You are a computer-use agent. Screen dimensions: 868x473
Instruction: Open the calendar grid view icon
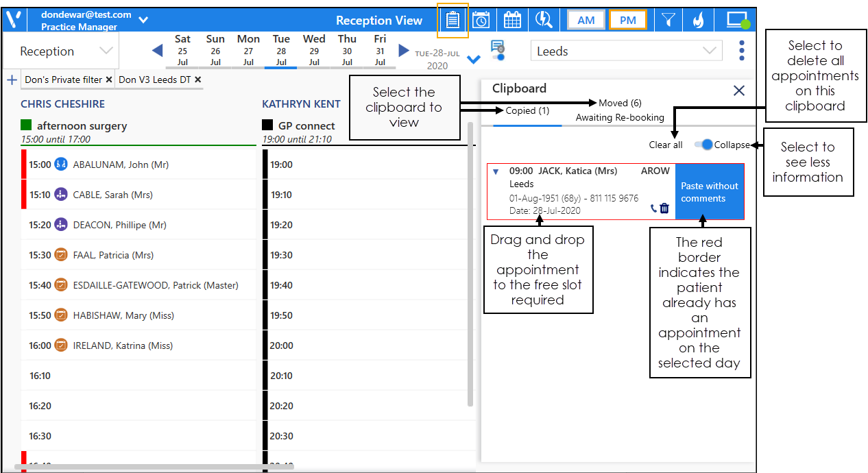tap(512, 20)
